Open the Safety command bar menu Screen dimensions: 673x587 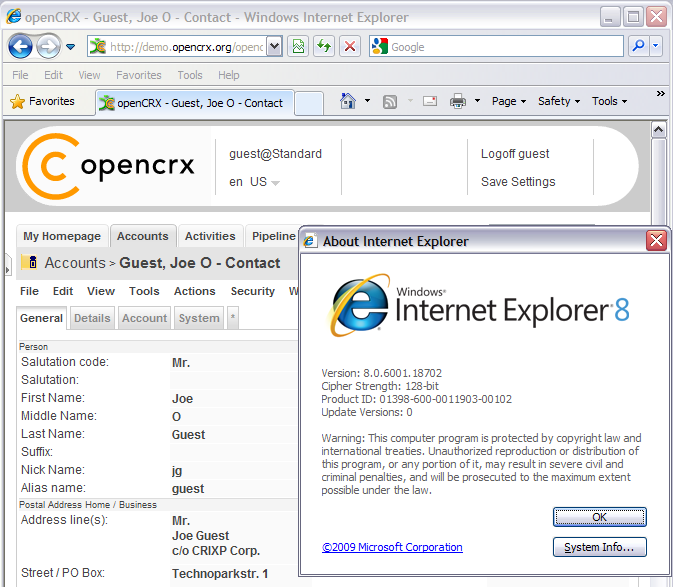coord(559,101)
